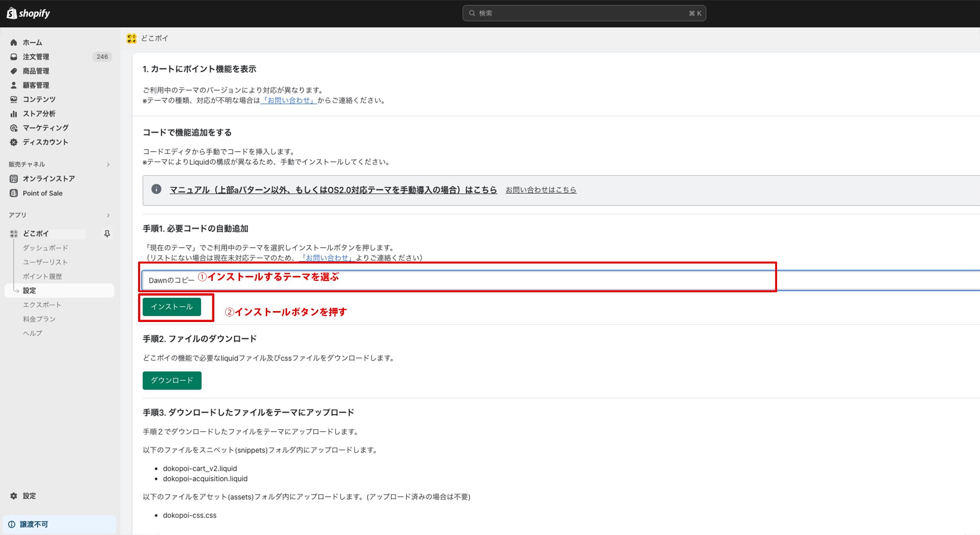Open the お問い合わせはこちら link
The height and width of the screenshot is (535, 980).
[x=541, y=190]
